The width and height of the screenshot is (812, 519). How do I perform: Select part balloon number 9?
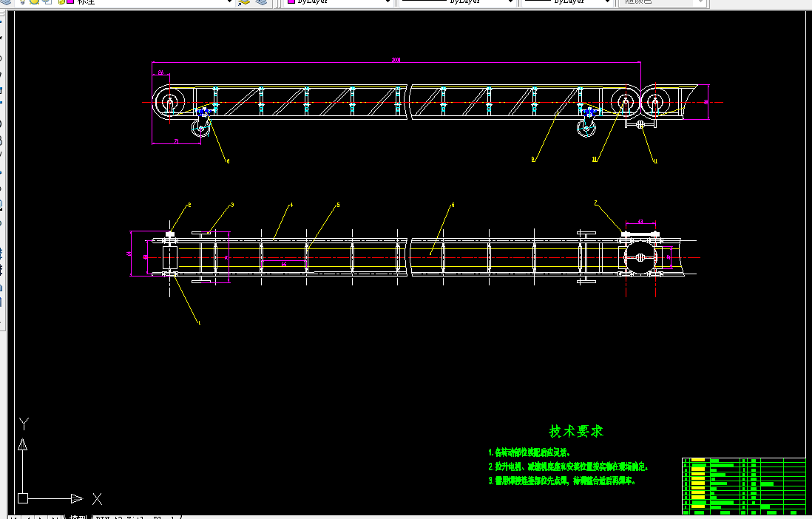(533, 160)
